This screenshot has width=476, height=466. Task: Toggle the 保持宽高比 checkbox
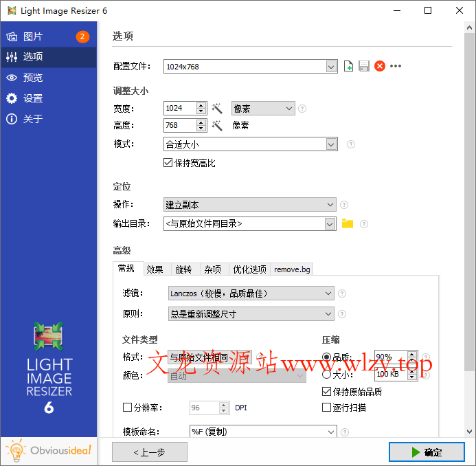168,163
